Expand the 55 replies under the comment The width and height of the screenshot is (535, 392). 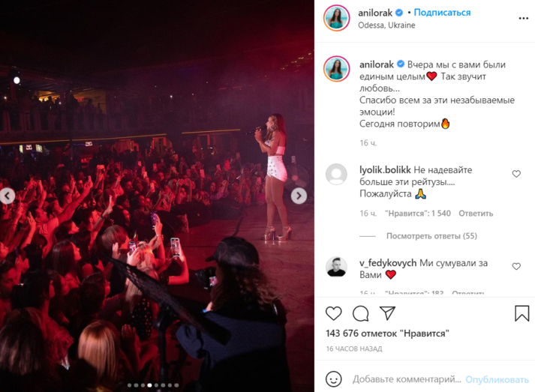click(431, 236)
